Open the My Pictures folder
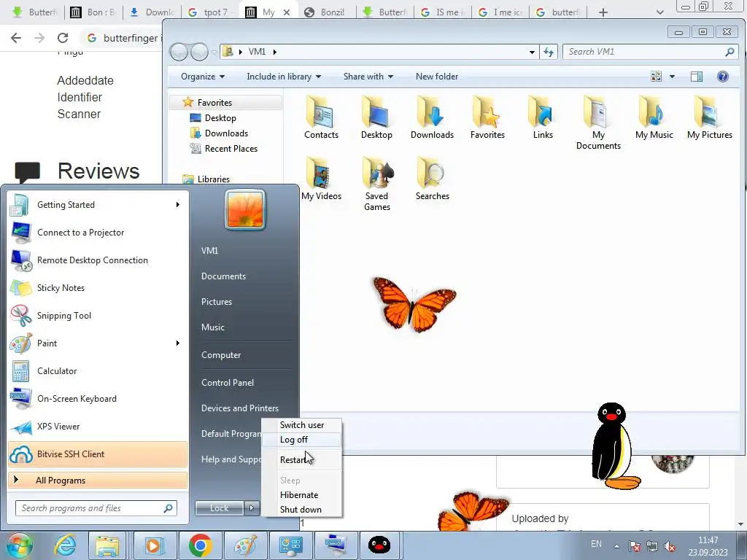Image resolution: width=747 pixels, height=560 pixels. 709,117
